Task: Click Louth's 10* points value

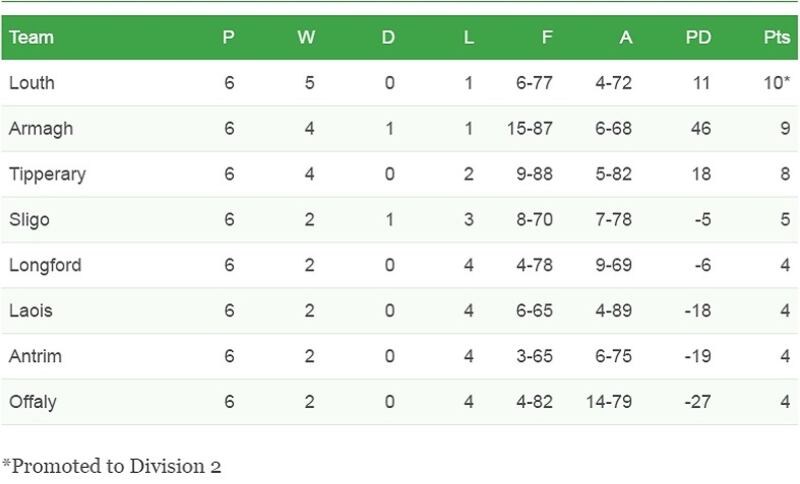Action: (777, 83)
